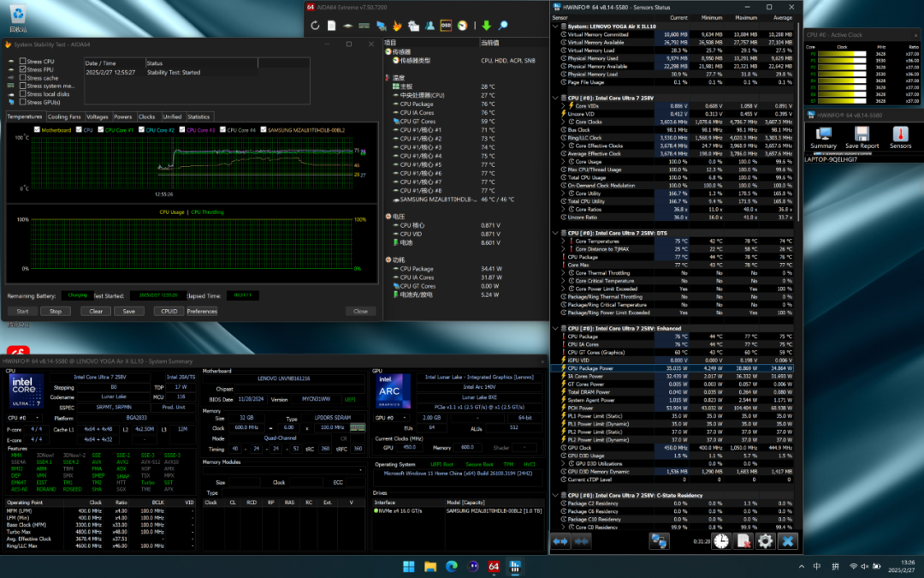Click the blue expand columns arrows icon
This screenshot has width=924, height=578.
click(560, 541)
